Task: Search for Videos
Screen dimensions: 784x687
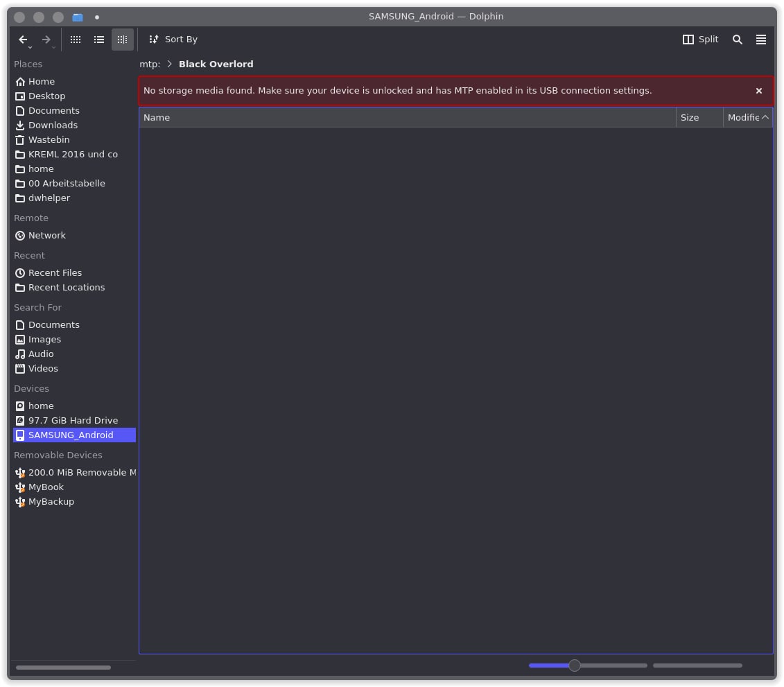Action: (74, 369)
